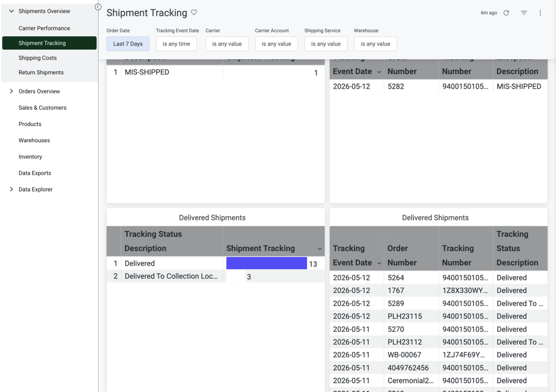This screenshot has height=392, width=556.
Task: Sort by Shipment Tracking column in Delivered Shipments
Action: [x=274, y=249]
